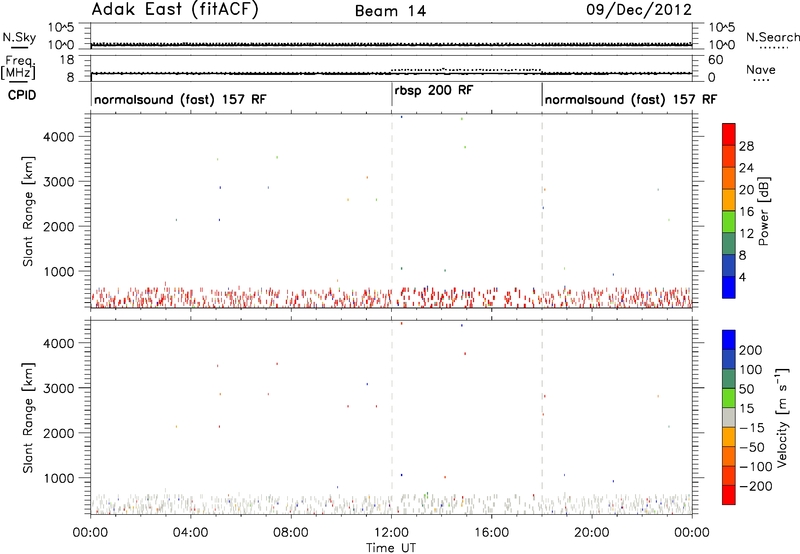
Task: Click the '4000' tick of power panel
Action: (59, 137)
